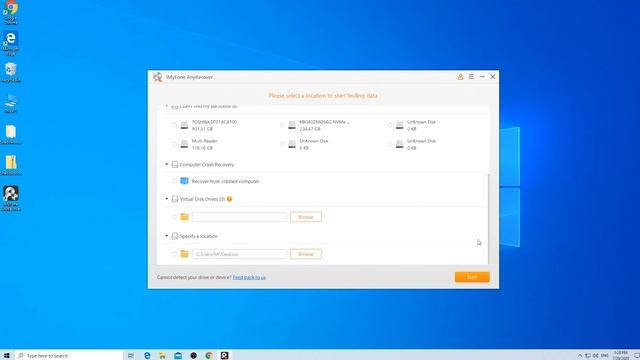
Task: Click the Specify a location section icon
Action: 175,236
